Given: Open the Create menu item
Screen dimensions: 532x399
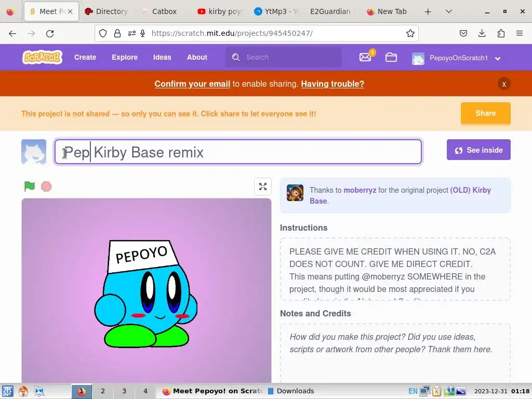Looking at the screenshot, I should point(85,57).
